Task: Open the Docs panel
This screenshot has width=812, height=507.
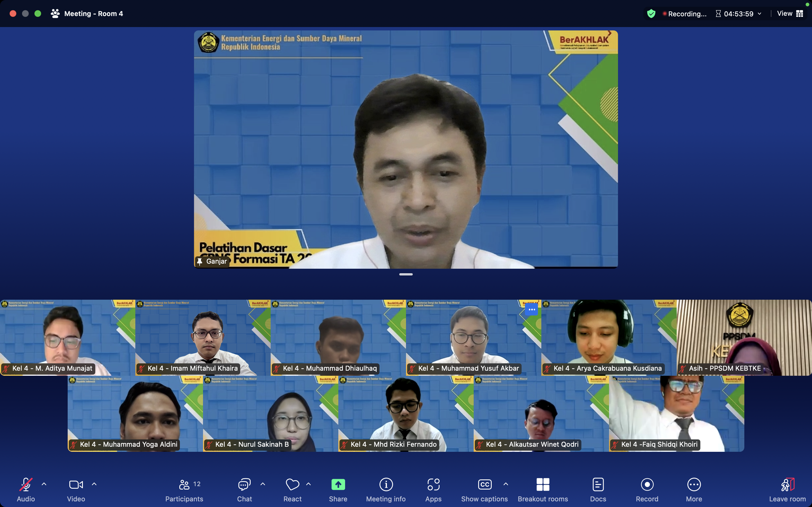Action: pyautogui.click(x=598, y=489)
